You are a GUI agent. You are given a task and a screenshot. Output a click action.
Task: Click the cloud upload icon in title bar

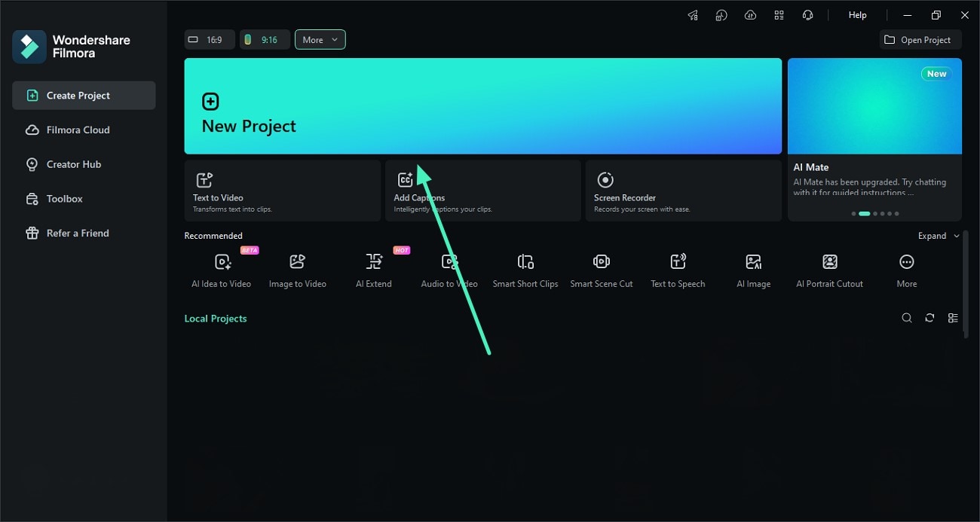point(750,15)
